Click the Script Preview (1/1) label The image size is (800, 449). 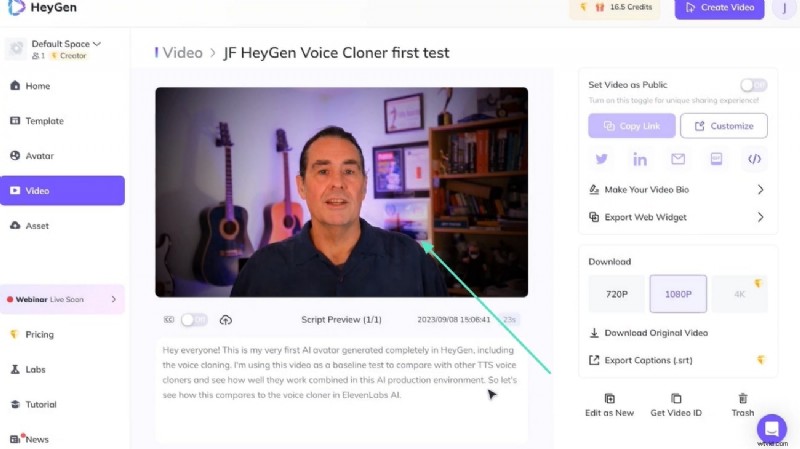click(x=341, y=320)
